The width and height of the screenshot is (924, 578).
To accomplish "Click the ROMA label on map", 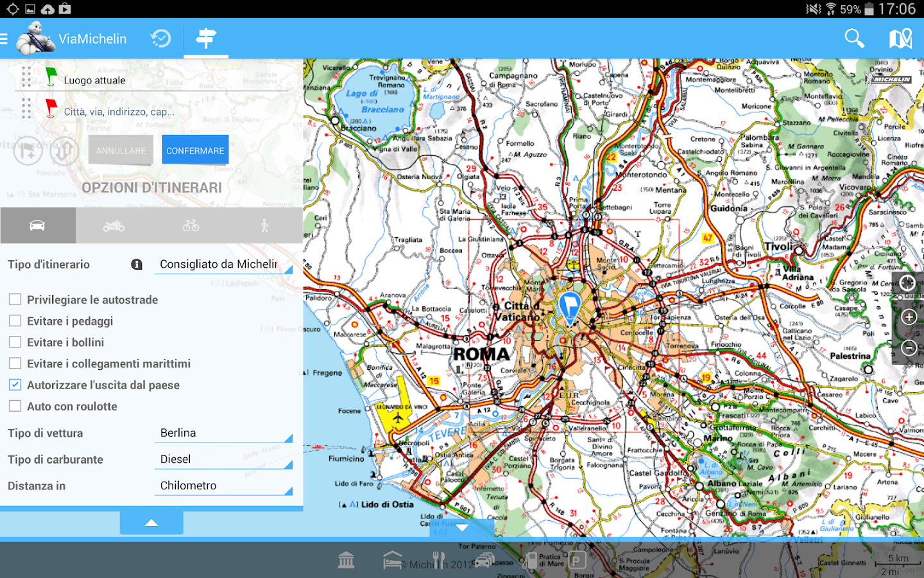I will click(x=481, y=354).
